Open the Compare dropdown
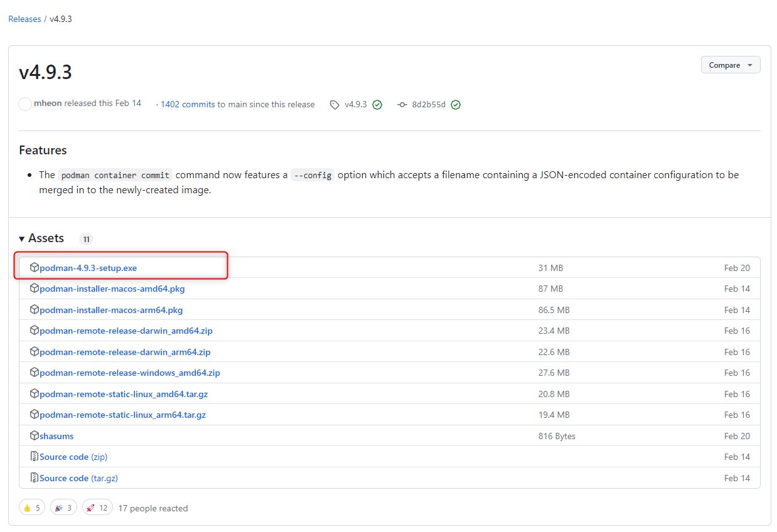This screenshot has width=777, height=532. (730, 65)
